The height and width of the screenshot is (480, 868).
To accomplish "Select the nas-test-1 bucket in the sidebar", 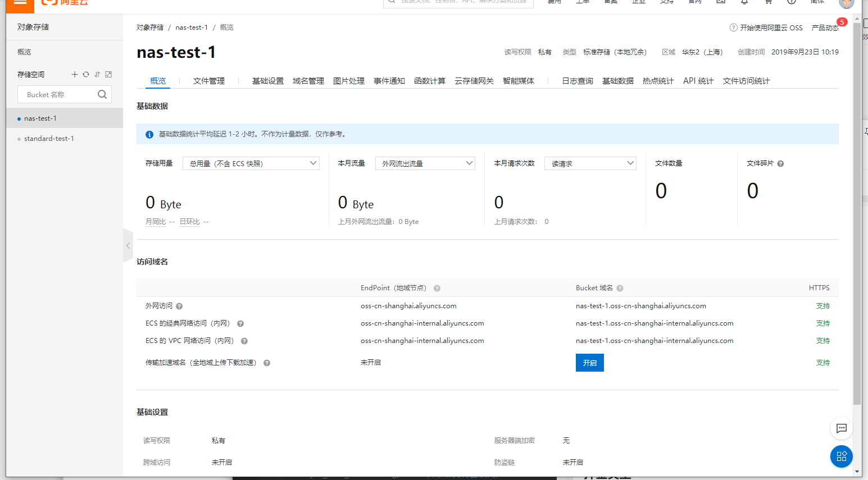I will [x=65, y=118].
